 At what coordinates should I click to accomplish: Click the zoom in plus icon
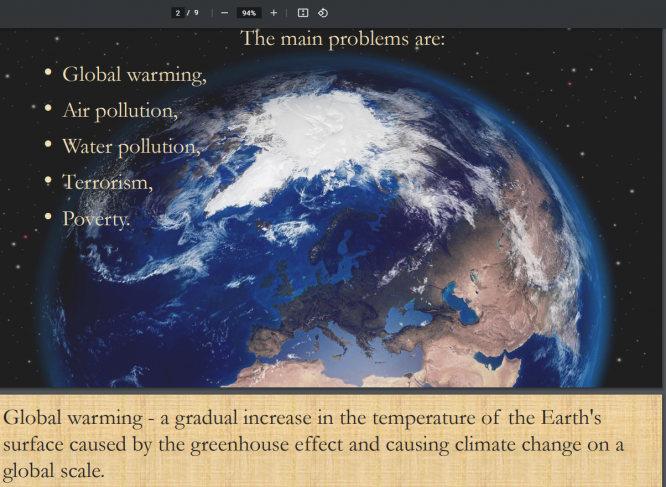[274, 13]
